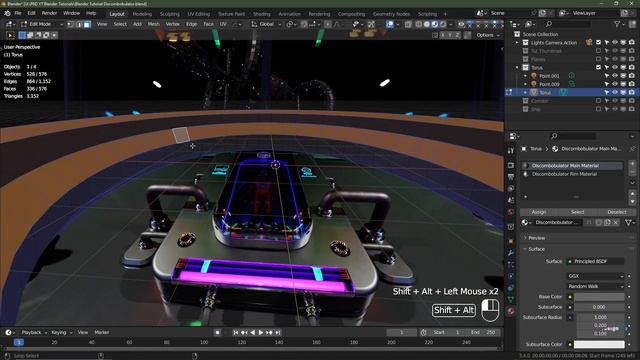Toggle selectability arrow for Lights Camera Action
640x360 pixels.
[x=607, y=42]
